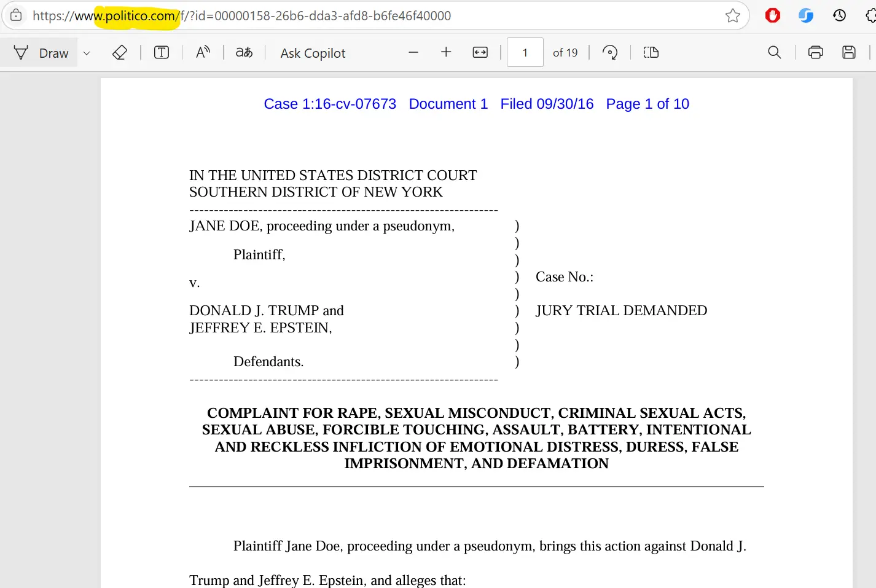Open Ask Copilot
Image resolution: width=876 pixels, height=588 pixels.
click(313, 53)
